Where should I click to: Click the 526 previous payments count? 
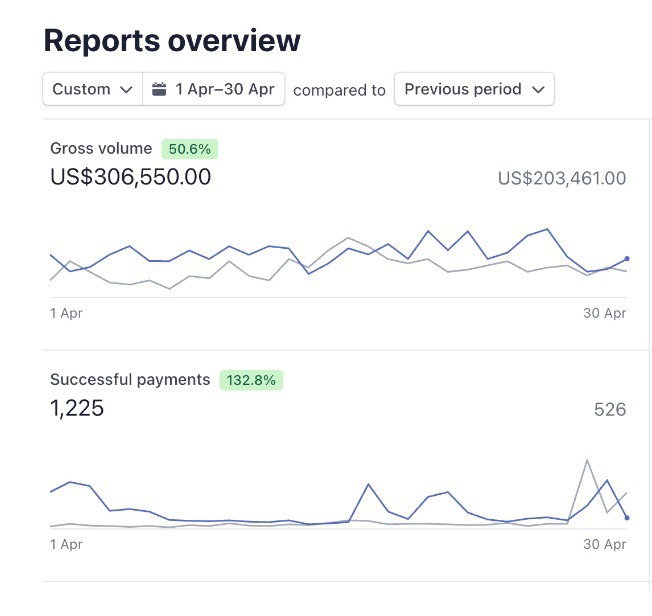[609, 409]
